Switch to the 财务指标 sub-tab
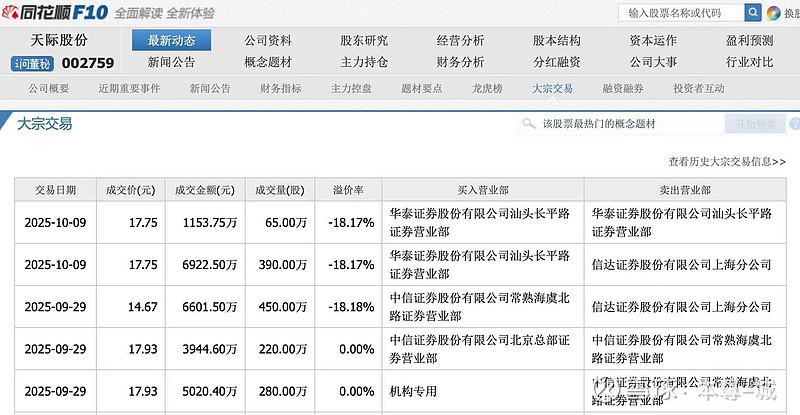Screen dimensions: 800x415 281,88
